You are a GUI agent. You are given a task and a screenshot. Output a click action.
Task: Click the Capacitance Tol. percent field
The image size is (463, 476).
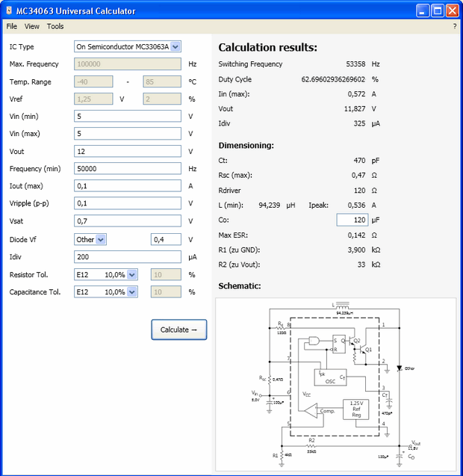point(166,292)
